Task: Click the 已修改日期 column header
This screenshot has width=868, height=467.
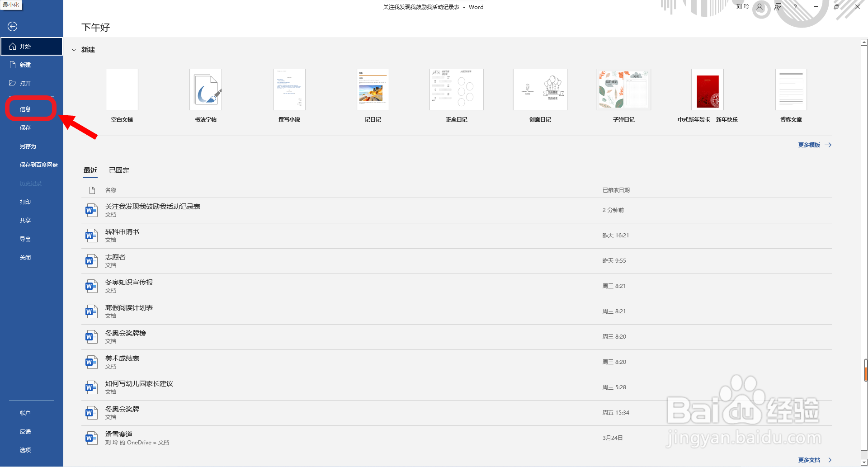Action: tap(616, 190)
